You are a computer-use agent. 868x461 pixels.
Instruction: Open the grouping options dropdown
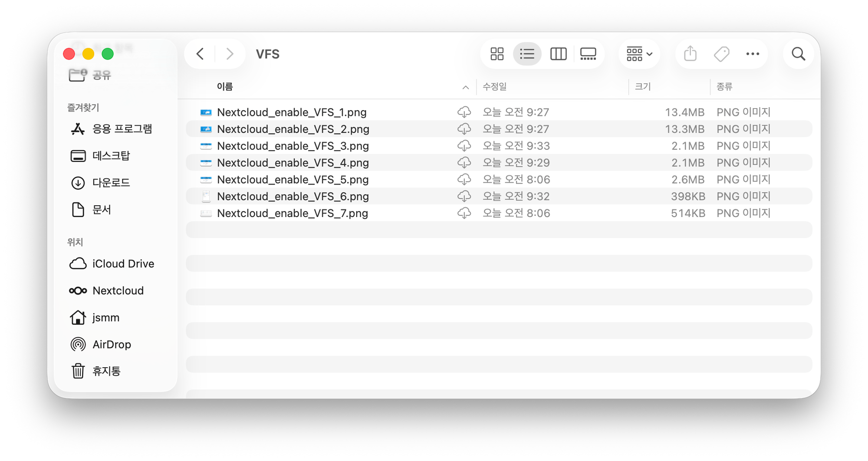[x=639, y=54]
